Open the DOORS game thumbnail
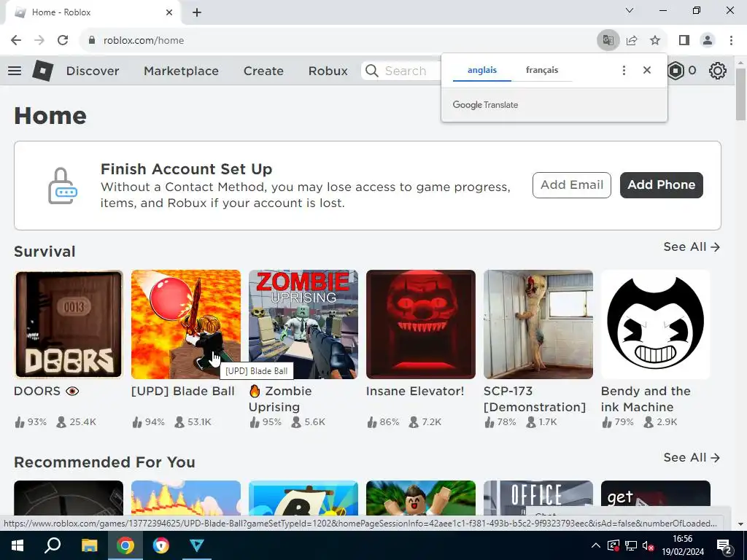The width and height of the screenshot is (747, 560). [x=69, y=324]
